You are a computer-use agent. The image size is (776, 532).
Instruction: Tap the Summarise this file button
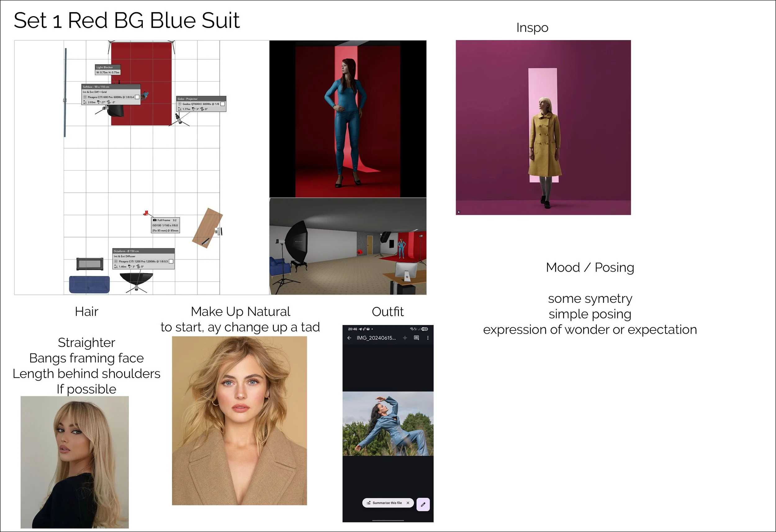(387, 503)
